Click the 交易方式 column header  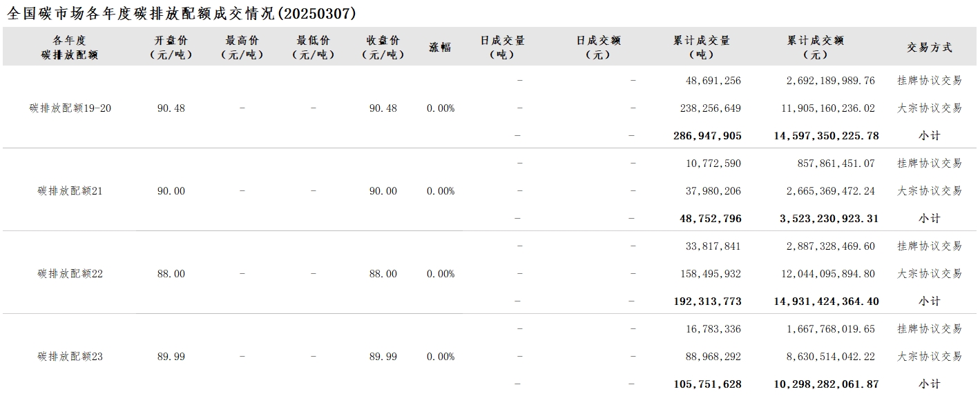(x=930, y=48)
